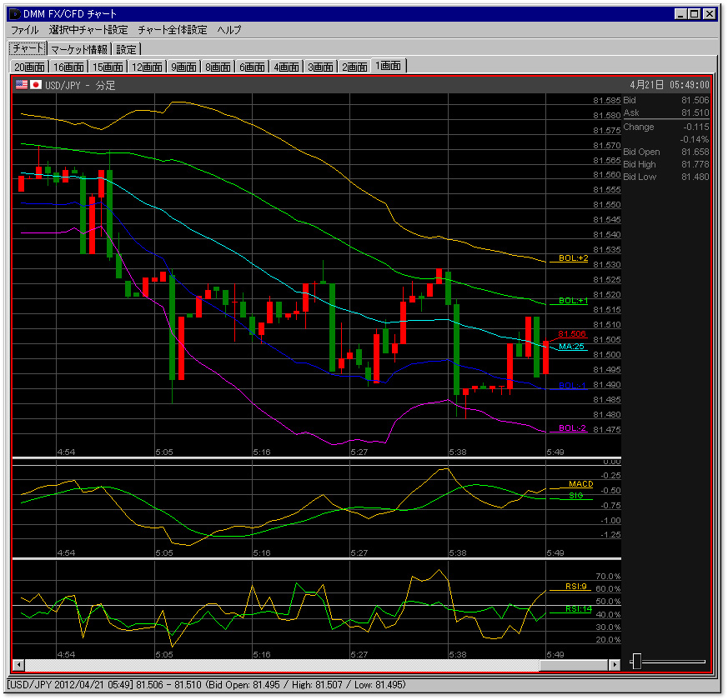Select the 15画面 layout tab
The width and height of the screenshot is (728, 700).
[x=108, y=67]
